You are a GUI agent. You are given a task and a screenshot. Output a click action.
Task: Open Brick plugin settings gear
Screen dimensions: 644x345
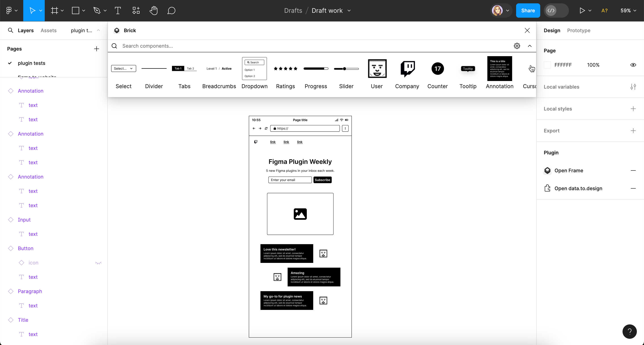point(517,46)
